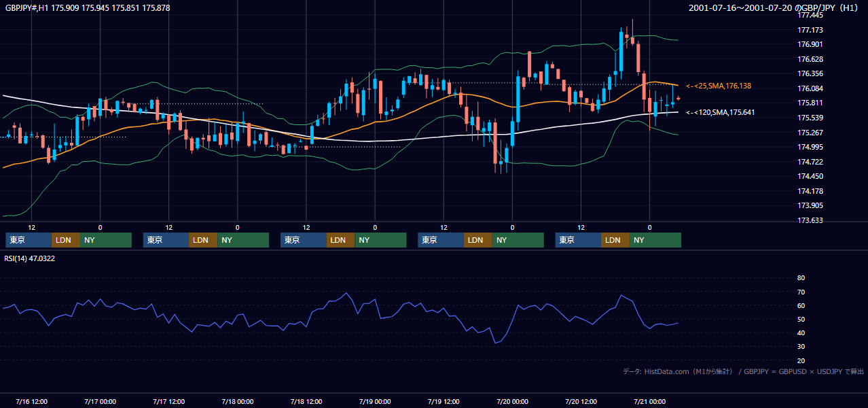Viewport: 868px width, 408px height.
Task: Click RSI scale level 40
Action: pyautogui.click(x=801, y=333)
